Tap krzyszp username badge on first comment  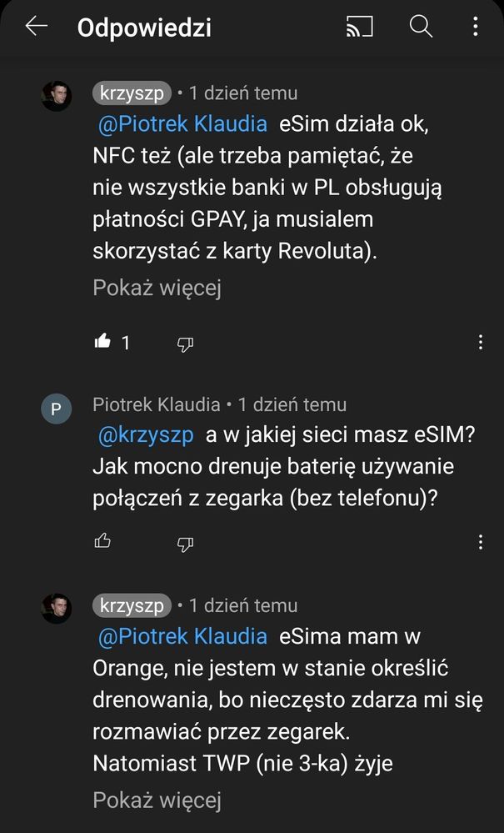point(132,93)
